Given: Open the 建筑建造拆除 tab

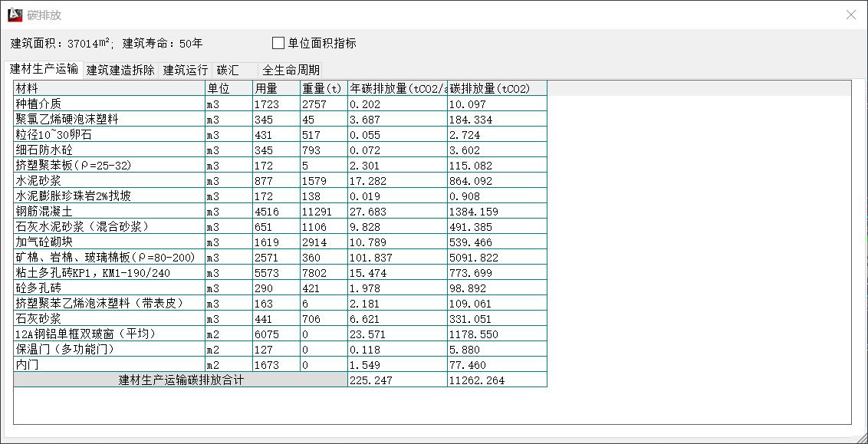Looking at the screenshot, I should (x=120, y=70).
